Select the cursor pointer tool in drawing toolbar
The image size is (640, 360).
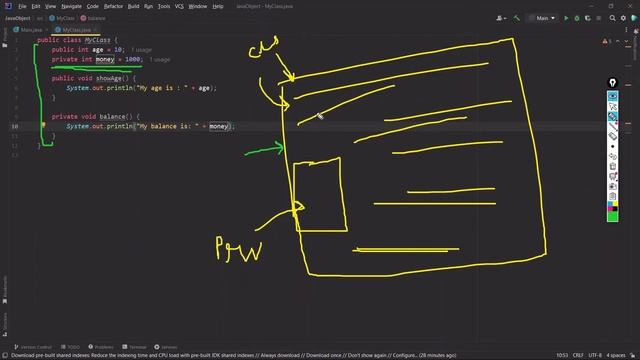tap(613, 107)
